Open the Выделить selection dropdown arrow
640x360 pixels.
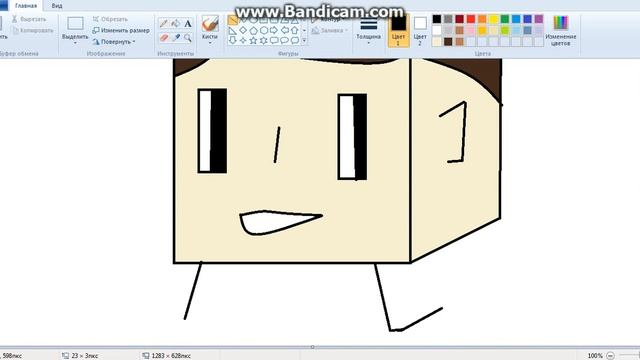pyautogui.click(x=75, y=42)
